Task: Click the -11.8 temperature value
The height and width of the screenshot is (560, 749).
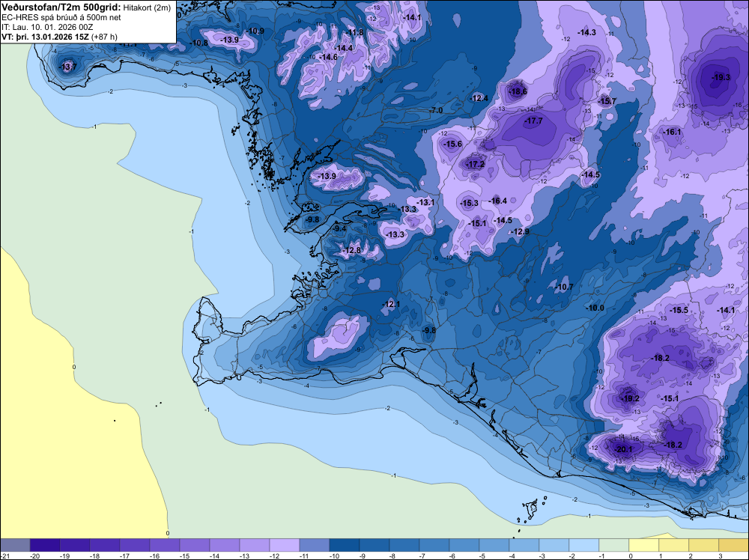Action: (x=355, y=32)
